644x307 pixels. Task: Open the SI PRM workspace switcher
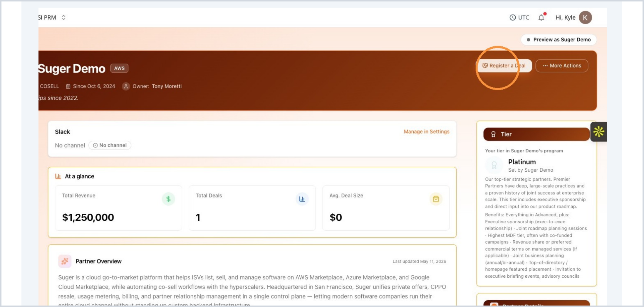coord(52,18)
